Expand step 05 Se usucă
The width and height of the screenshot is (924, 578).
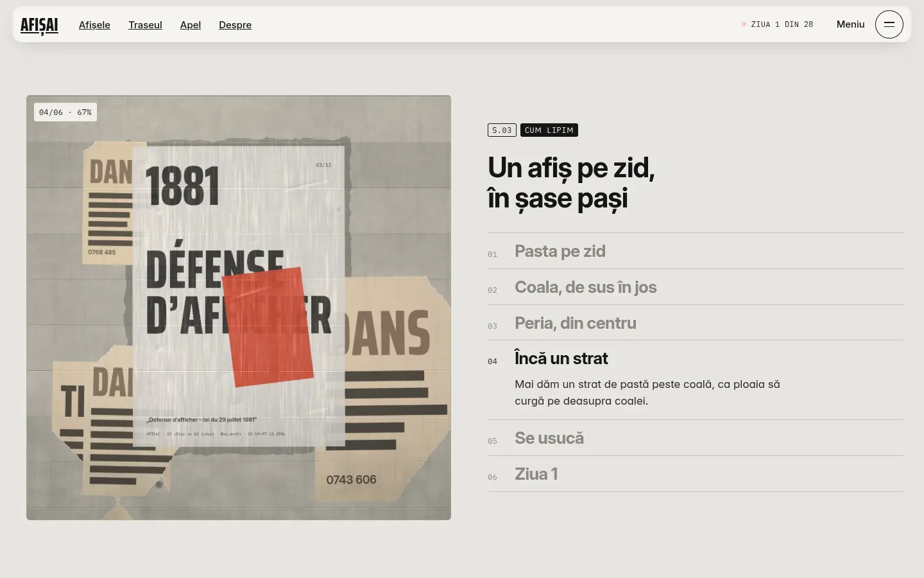coord(695,438)
